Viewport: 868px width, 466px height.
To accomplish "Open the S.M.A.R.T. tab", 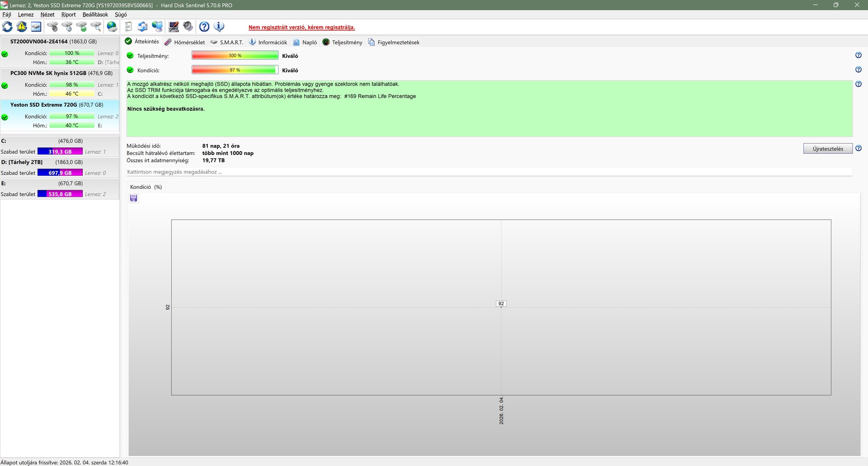I will (227, 42).
